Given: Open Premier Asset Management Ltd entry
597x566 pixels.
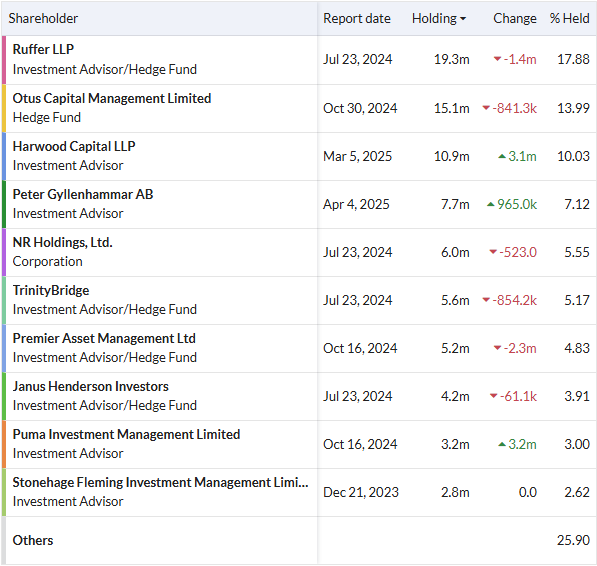Looking at the screenshot, I should pos(104,338).
